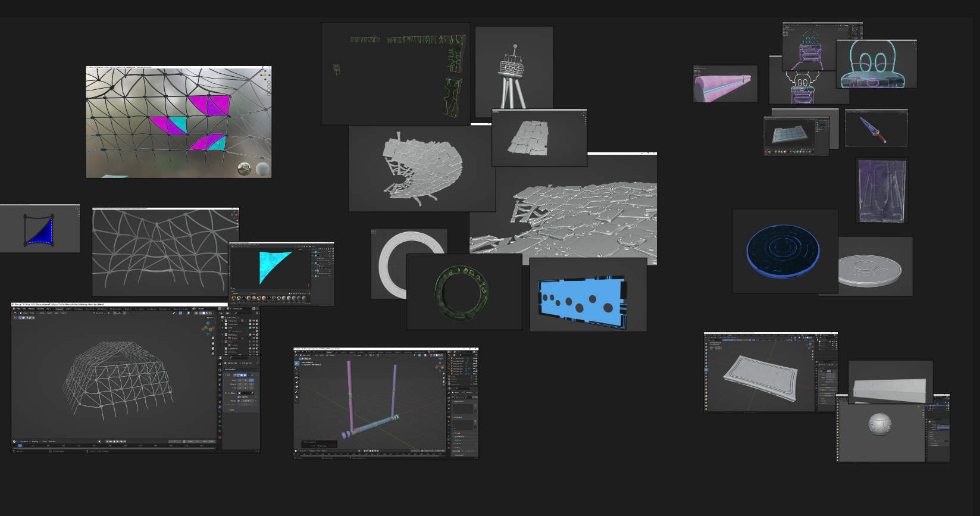Click the blue playhead on the dome timeline
This screenshot has width=980, height=516.
[20, 445]
